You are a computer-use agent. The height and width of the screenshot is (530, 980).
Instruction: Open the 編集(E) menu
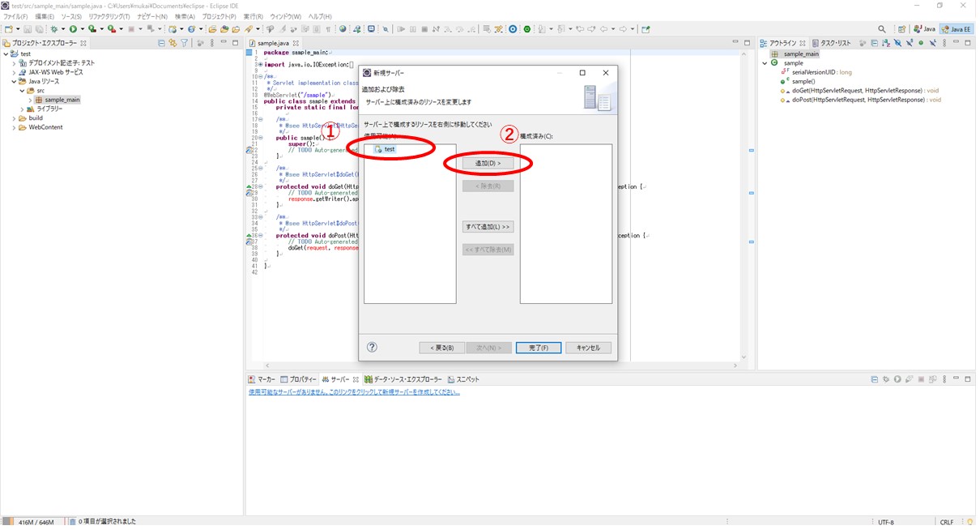44,16
